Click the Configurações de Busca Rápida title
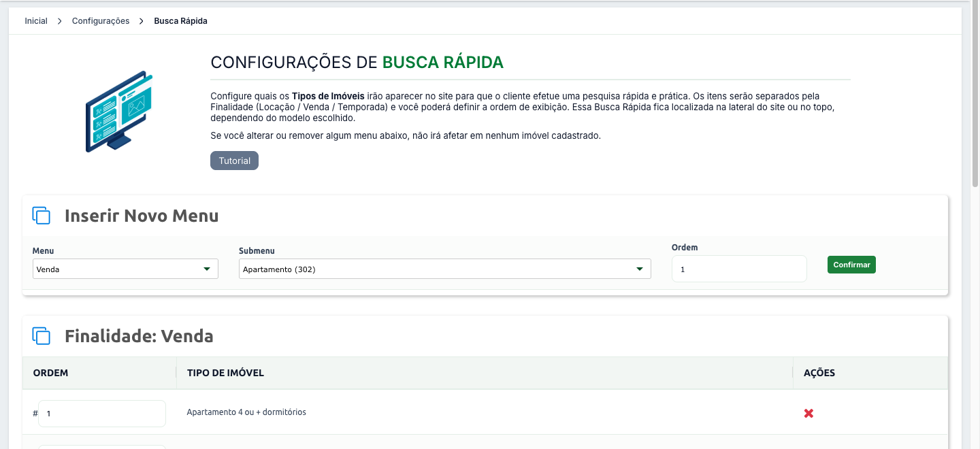Image resolution: width=980 pixels, height=449 pixels. point(357,63)
